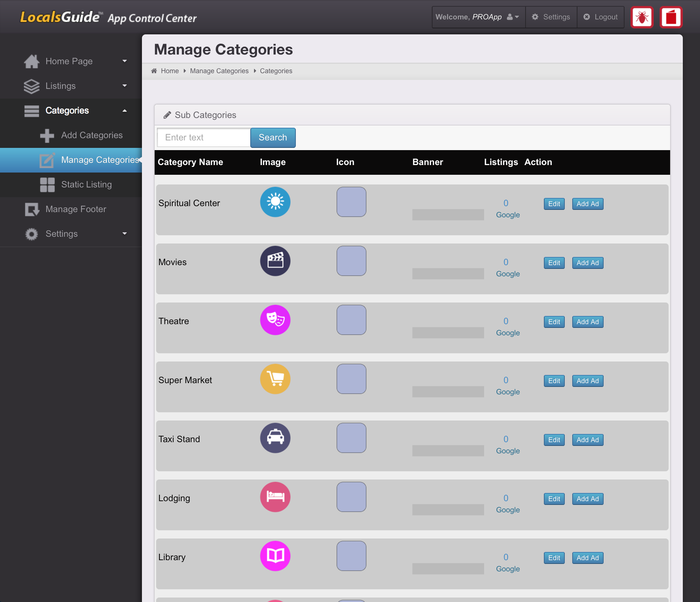
Task: Click the Manage Footer icon
Action: (32, 210)
